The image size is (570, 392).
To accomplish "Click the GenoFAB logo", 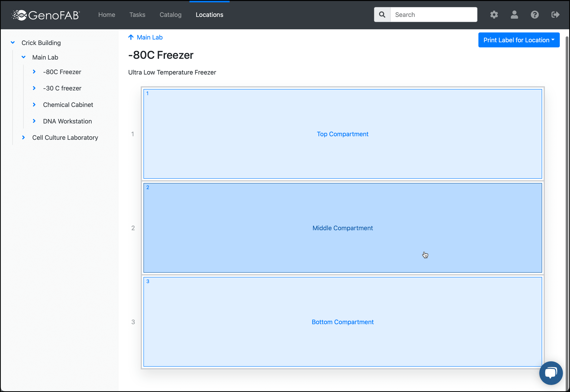I will [46, 15].
